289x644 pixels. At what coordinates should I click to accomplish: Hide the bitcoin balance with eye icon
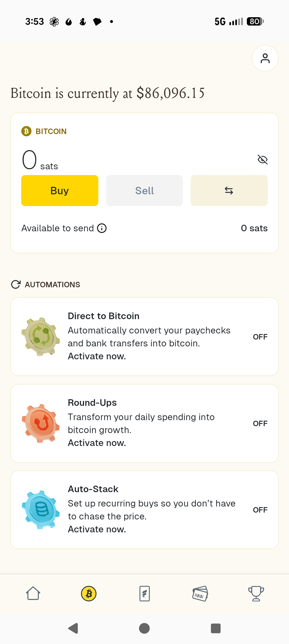262,160
